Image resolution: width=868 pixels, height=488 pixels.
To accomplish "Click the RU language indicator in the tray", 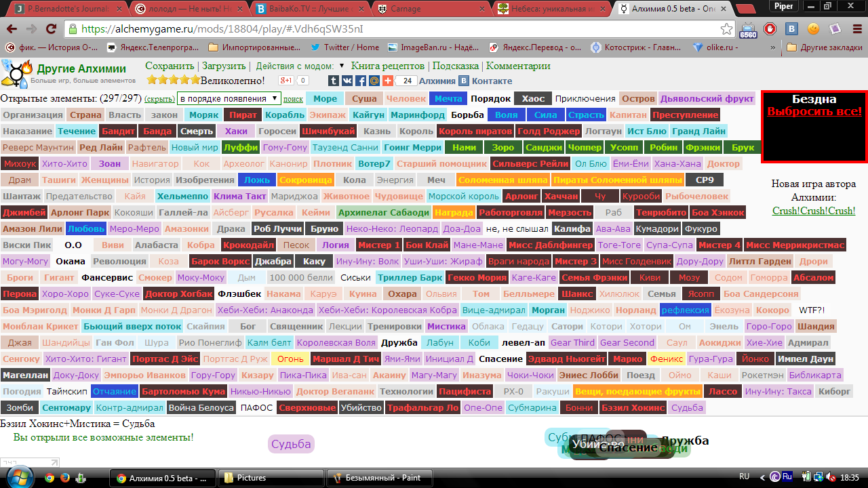I will 744,477.
